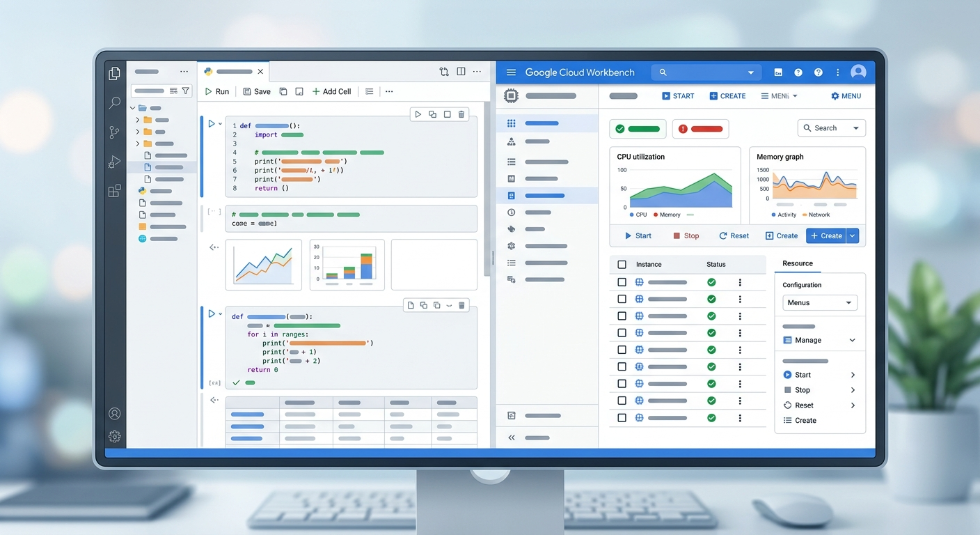Open the arrow next to blue Create button
The height and width of the screenshot is (535, 980).
pyautogui.click(x=853, y=236)
